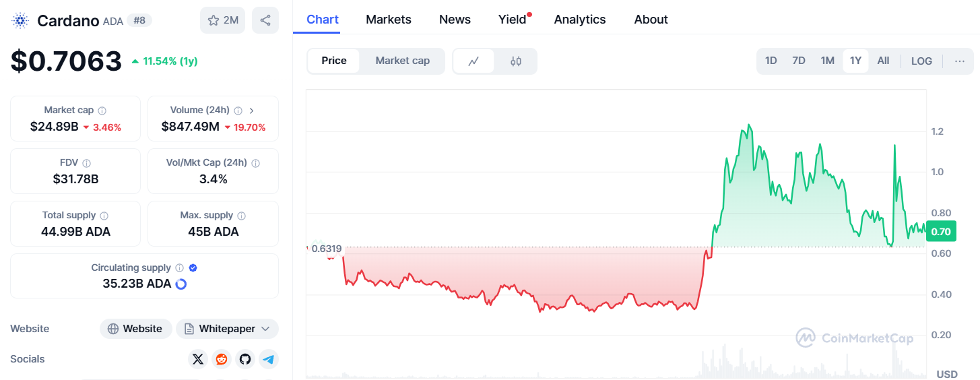Expand the Whitepaper dropdown chevron
The image size is (980, 380).
(265, 329)
